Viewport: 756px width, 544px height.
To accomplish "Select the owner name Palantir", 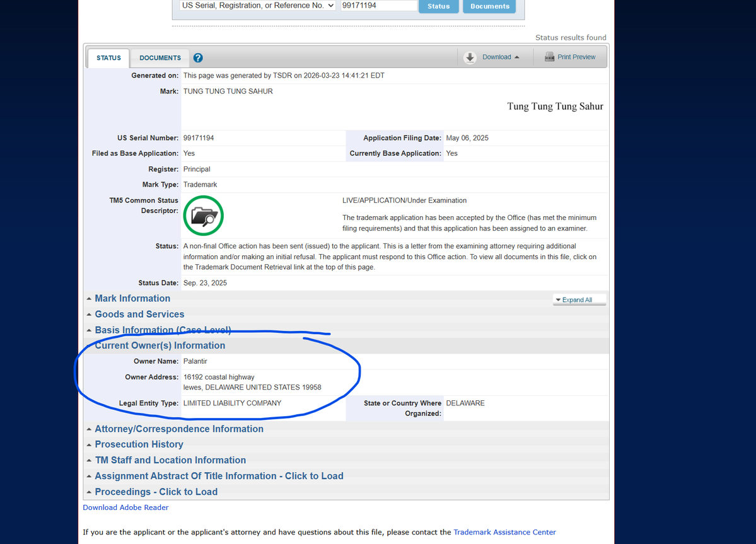I will pos(195,361).
